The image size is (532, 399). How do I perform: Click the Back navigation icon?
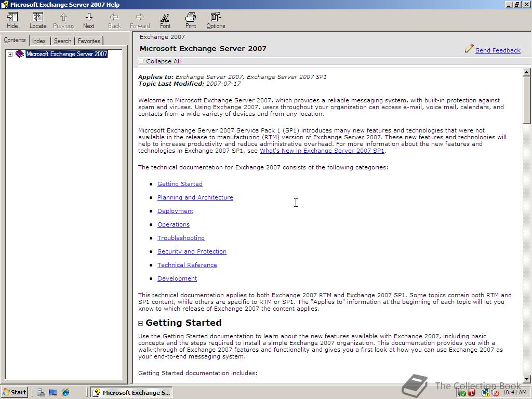[114, 20]
